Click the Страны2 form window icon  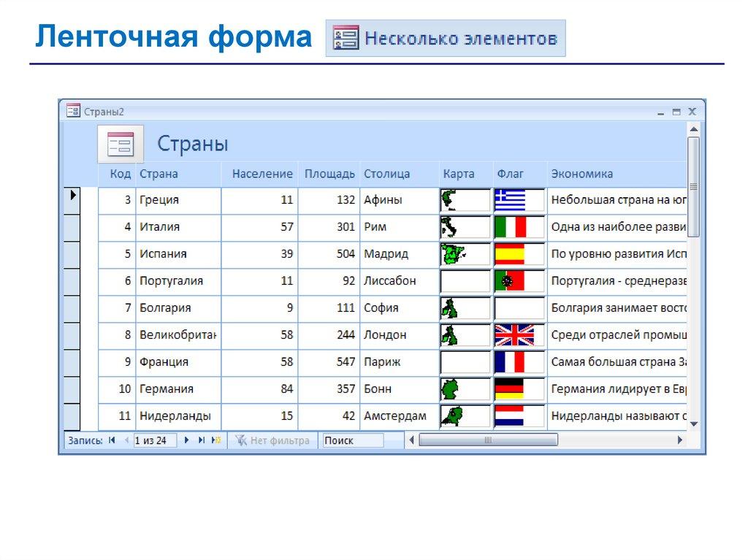coord(73,111)
